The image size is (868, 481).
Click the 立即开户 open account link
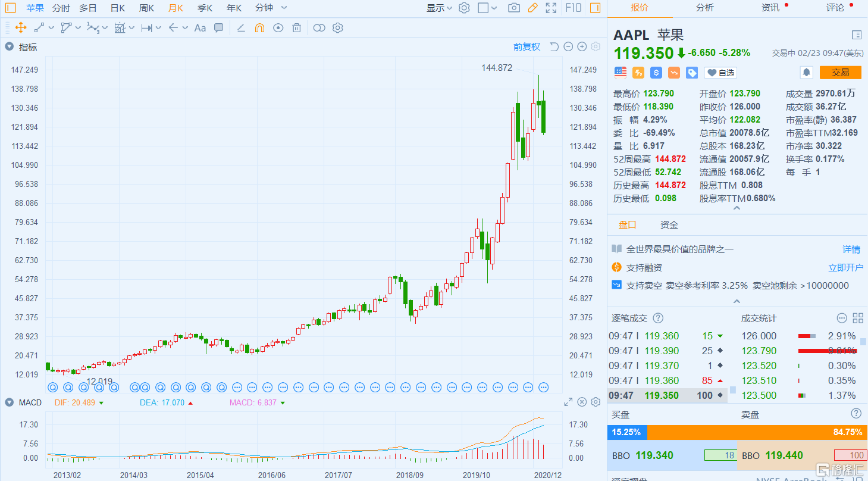[x=846, y=267]
